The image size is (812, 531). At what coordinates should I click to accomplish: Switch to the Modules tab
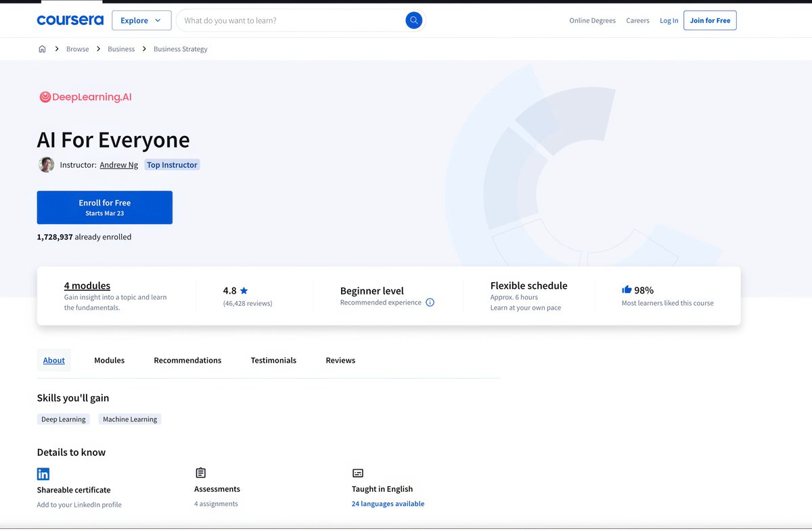(109, 360)
